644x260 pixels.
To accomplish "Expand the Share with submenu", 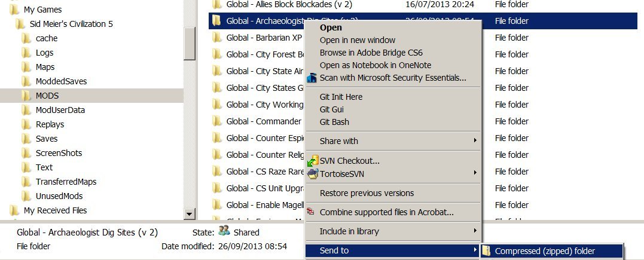I will tap(393, 141).
